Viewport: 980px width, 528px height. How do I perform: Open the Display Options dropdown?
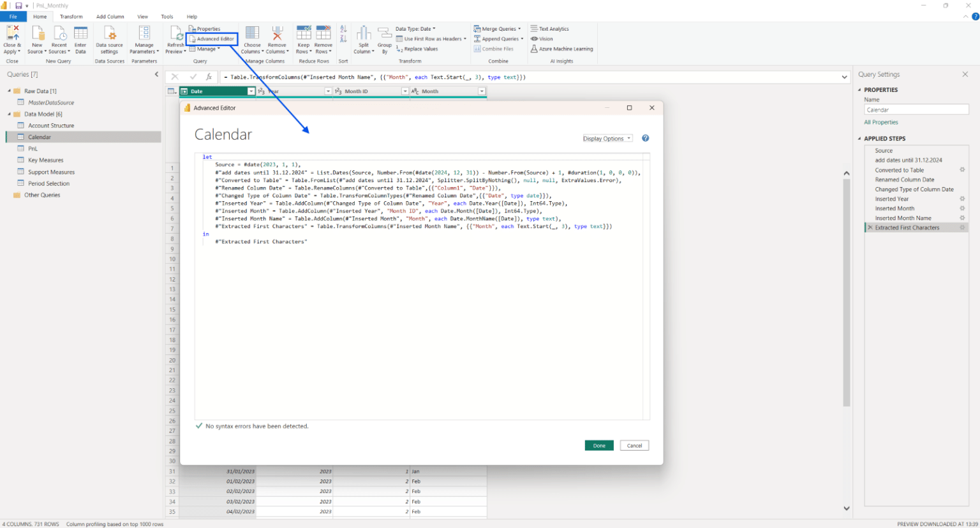pos(606,138)
